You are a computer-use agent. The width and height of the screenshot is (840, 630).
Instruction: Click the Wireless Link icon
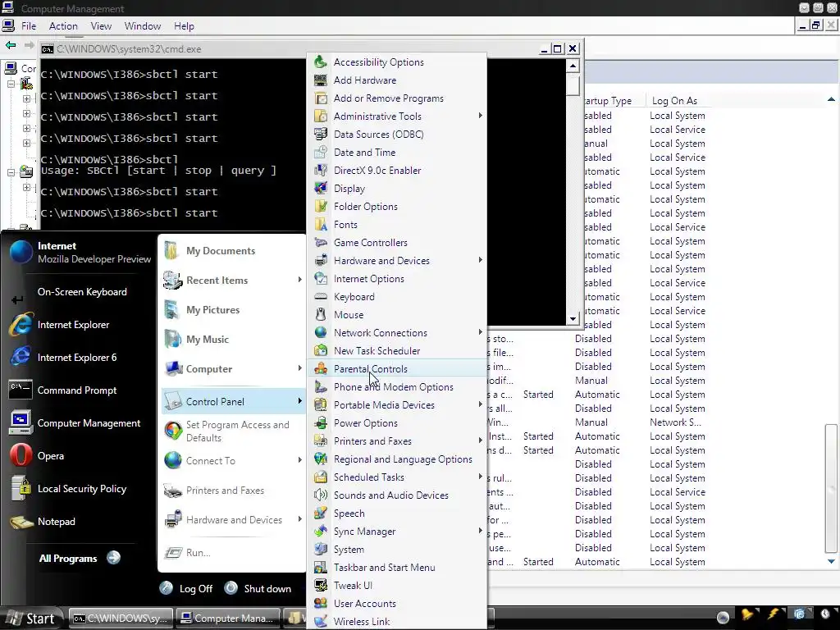pos(321,622)
